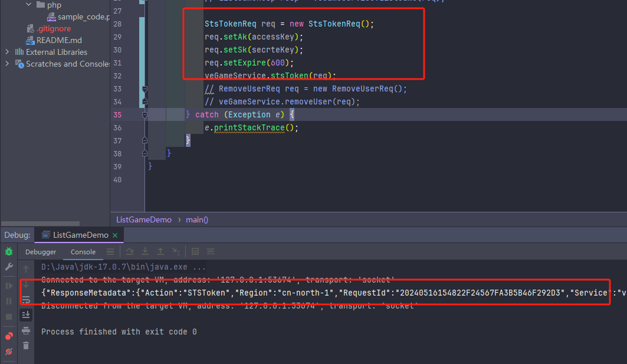Viewport: 627px width, 364px height.
Task: Click line number 32 gutter
Action: click(x=117, y=76)
